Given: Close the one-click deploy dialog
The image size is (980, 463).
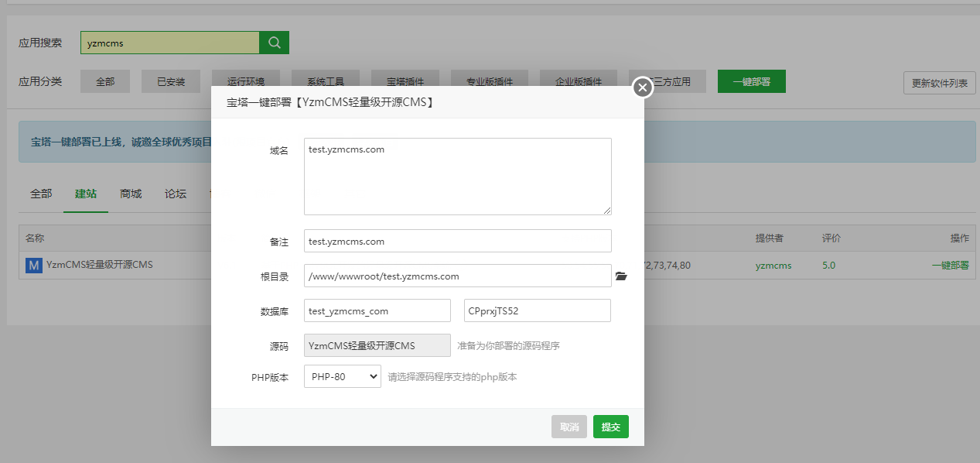Looking at the screenshot, I should (x=642, y=87).
